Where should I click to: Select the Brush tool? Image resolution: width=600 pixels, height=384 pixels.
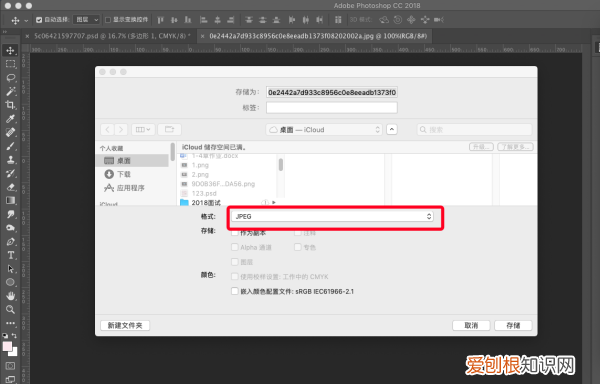point(11,146)
